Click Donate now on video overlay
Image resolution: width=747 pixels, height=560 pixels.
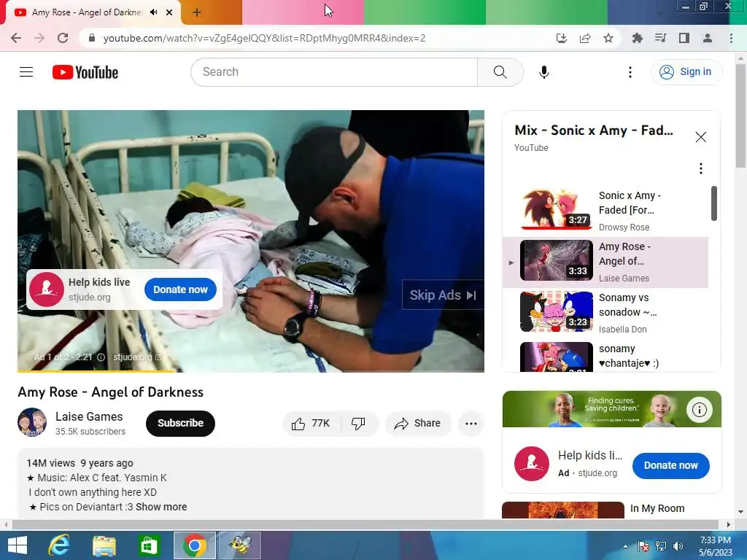pos(180,289)
